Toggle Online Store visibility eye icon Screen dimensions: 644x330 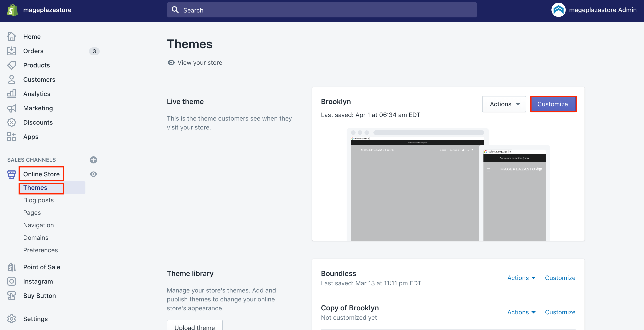pyautogui.click(x=93, y=174)
